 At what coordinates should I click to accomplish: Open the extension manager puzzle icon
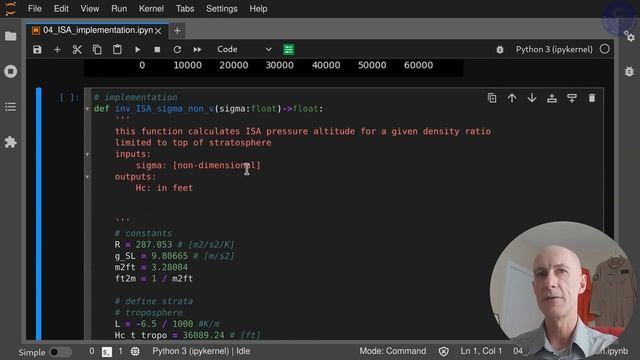[x=11, y=142]
